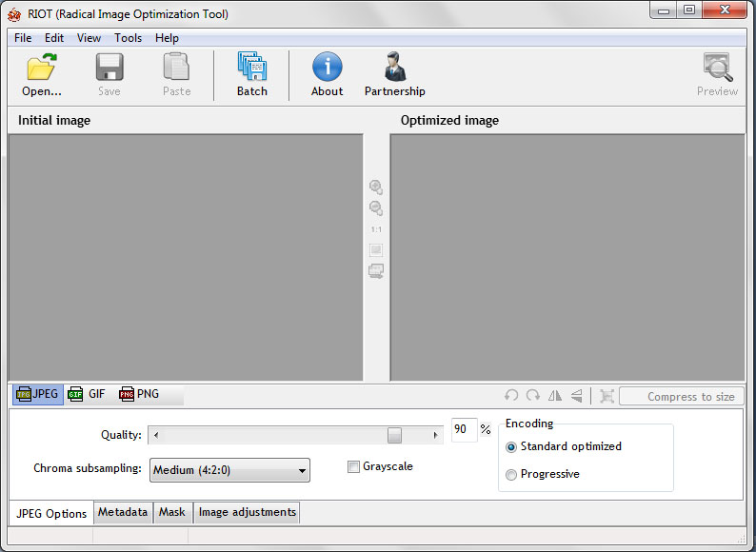
Task: Decrease quality with slider left arrow
Action: 156,435
